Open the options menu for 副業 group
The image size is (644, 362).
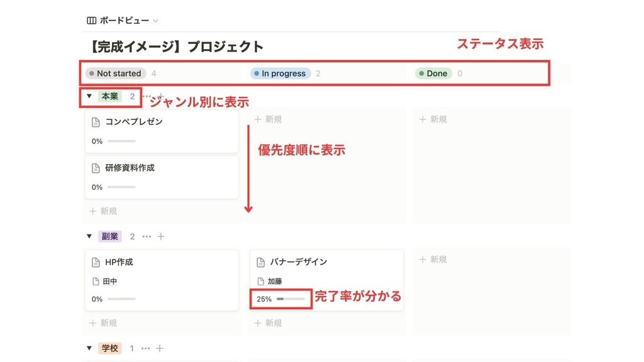146,236
